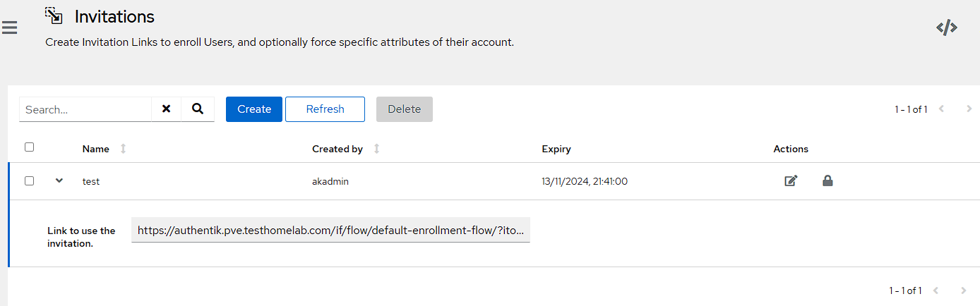Viewport: 980px width, 306px height.
Task: Go to previous page in top pagination
Action: tap(941, 109)
